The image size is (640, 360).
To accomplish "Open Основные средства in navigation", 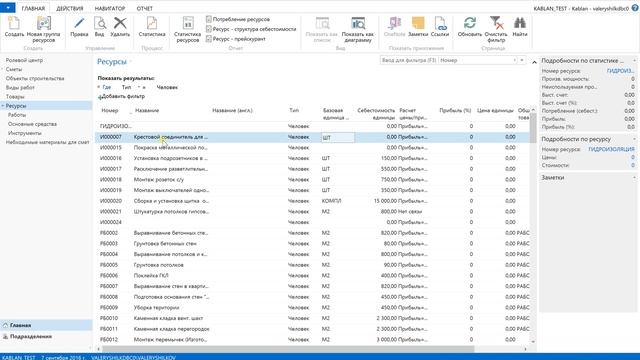I will coord(32,124).
